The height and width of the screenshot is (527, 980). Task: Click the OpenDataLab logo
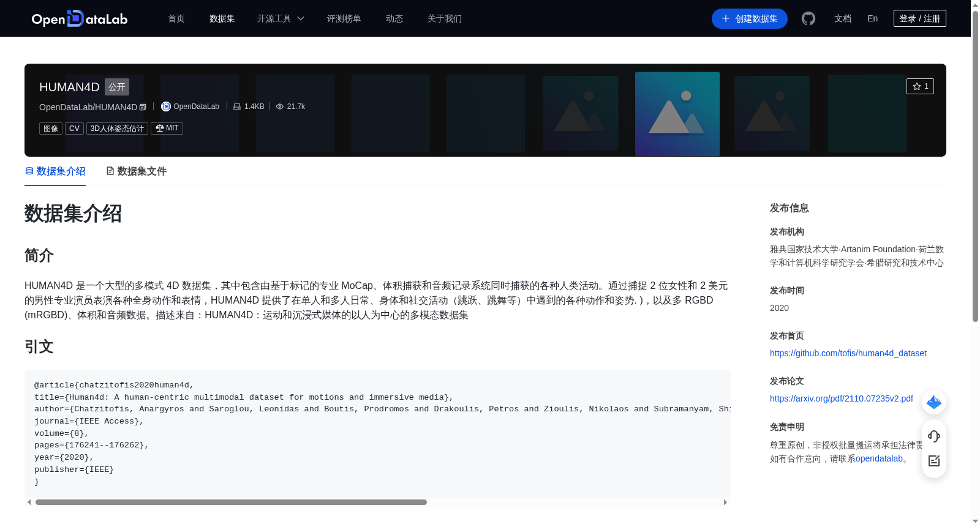(80, 18)
